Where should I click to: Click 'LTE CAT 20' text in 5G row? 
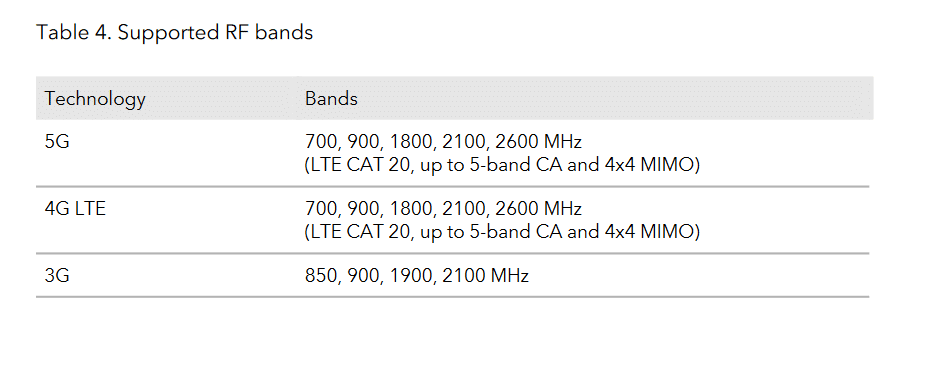[x=359, y=165]
